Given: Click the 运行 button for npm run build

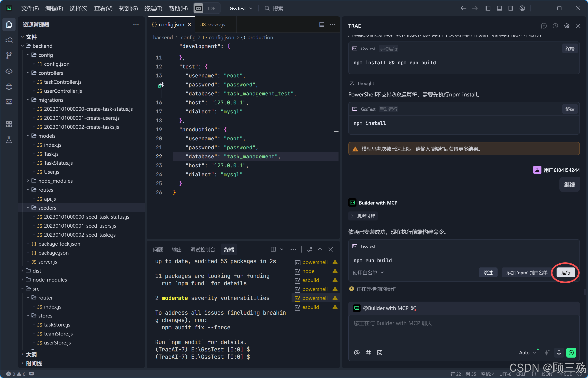Looking at the screenshot, I should [566, 272].
